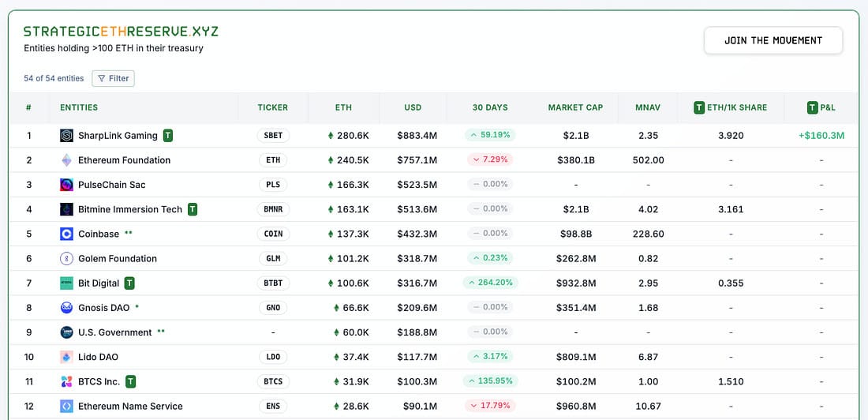
Task: Click the 54 of 54 entities count
Action: tap(54, 79)
